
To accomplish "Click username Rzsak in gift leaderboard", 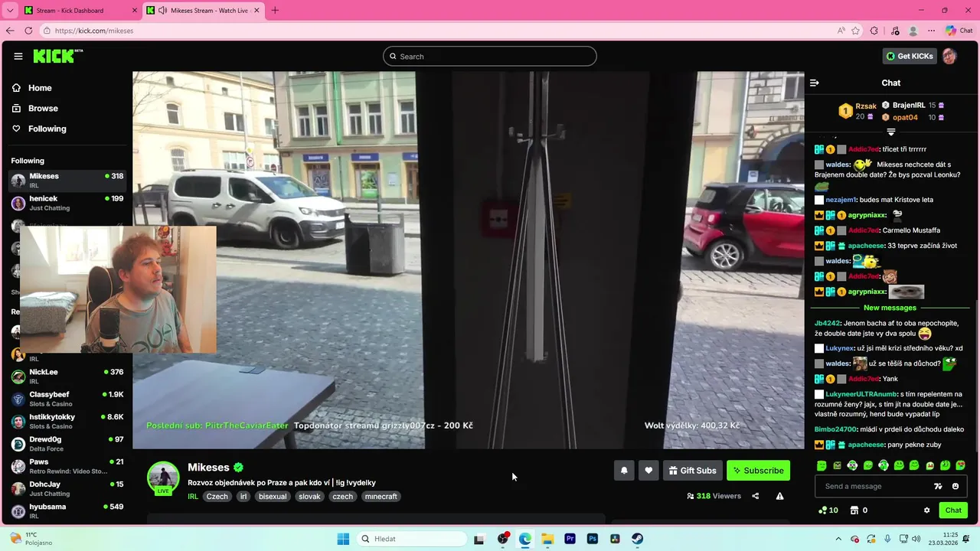I will [x=866, y=106].
